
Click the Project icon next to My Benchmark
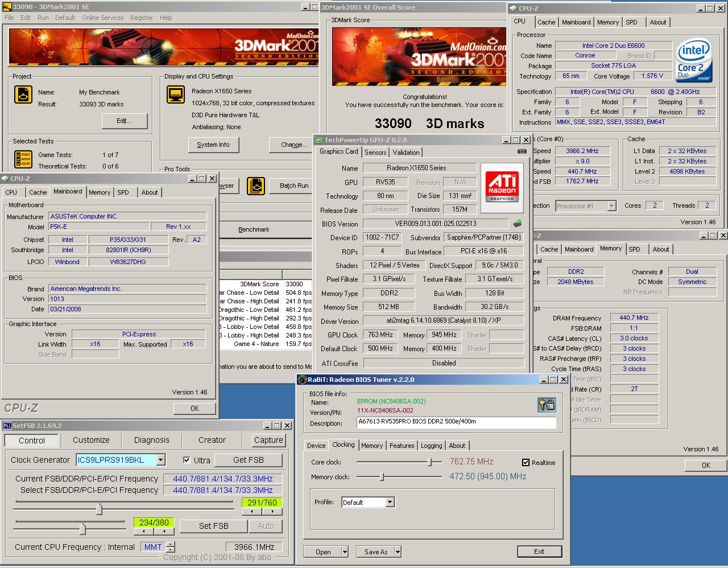pyautogui.click(x=23, y=94)
